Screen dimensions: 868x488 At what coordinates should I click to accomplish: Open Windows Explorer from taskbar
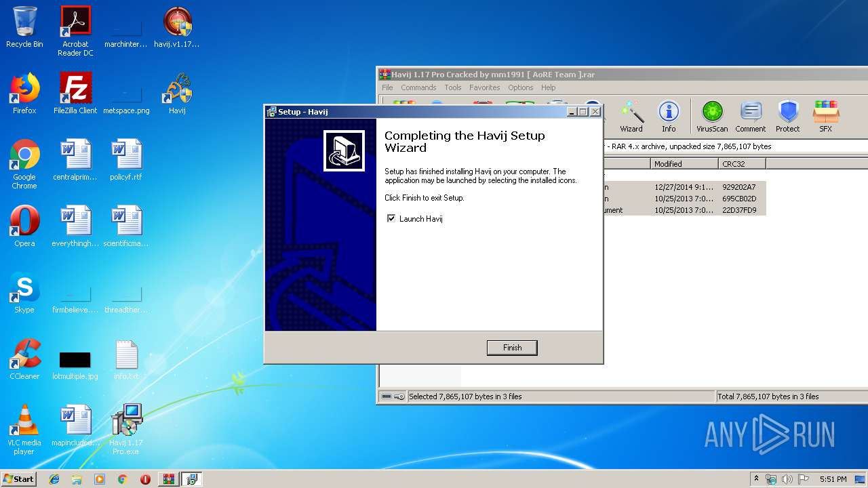[x=77, y=479]
